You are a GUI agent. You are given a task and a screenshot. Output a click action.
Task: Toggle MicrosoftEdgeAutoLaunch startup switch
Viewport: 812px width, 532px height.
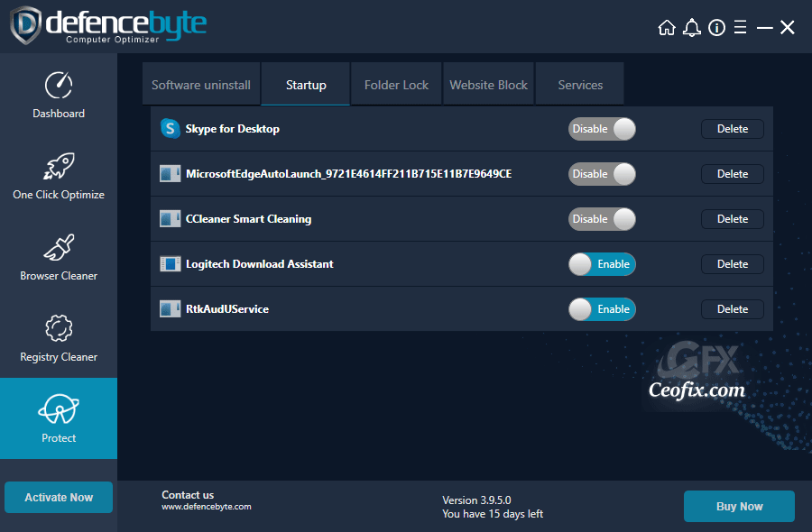point(602,174)
